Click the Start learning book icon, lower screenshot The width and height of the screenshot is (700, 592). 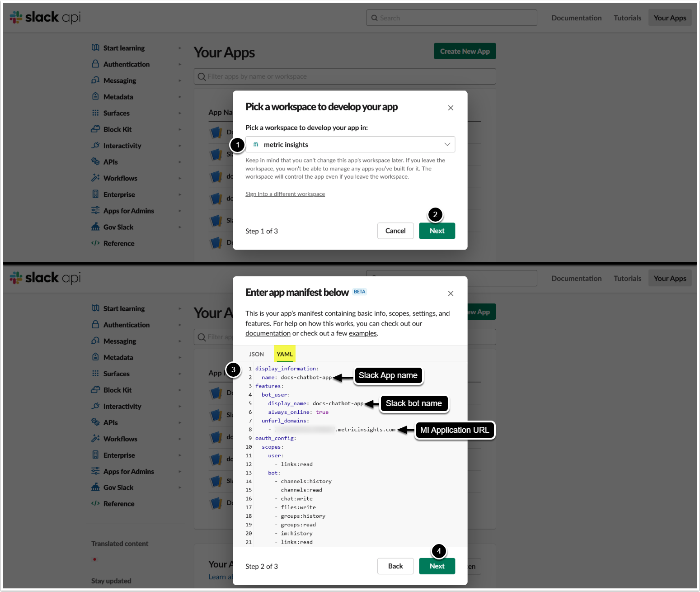tap(95, 308)
